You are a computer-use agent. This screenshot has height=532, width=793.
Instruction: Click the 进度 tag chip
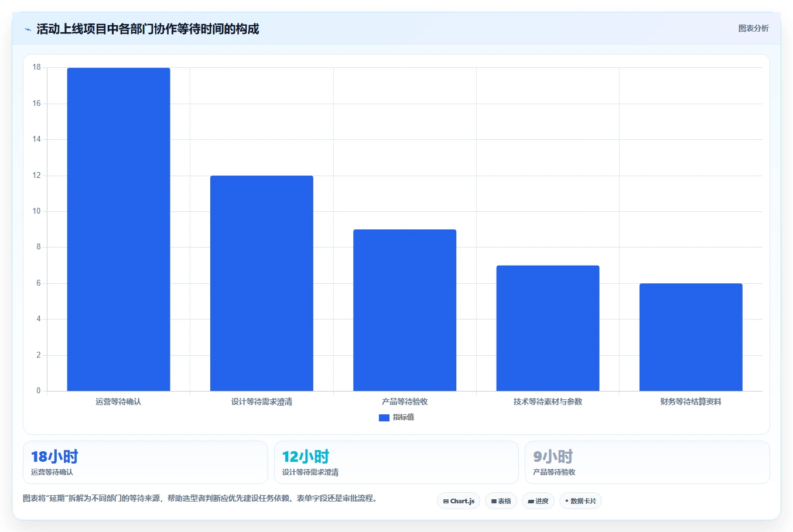[538, 501]
